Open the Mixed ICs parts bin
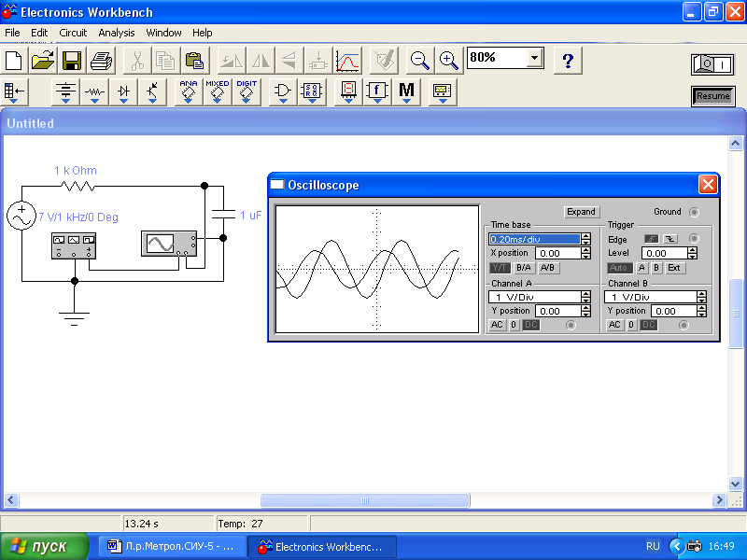This screenshot has height=560, width=747. tap(218, 91)
